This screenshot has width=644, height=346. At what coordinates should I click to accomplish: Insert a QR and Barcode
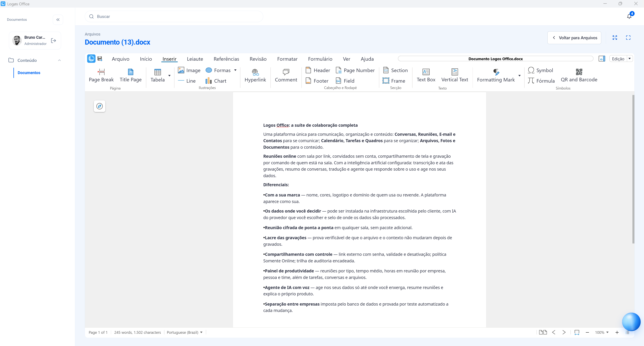(x=579, y=75)
